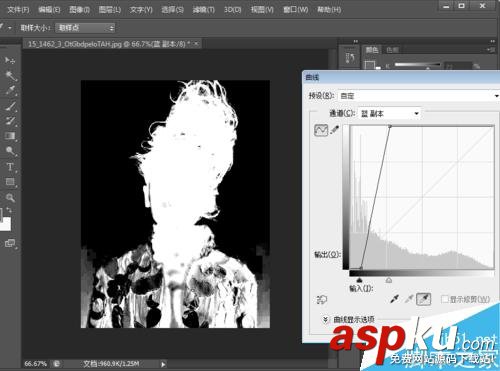
Task: Close the jpg document tab
Action: pyautogui.click(x=196, y=44)
